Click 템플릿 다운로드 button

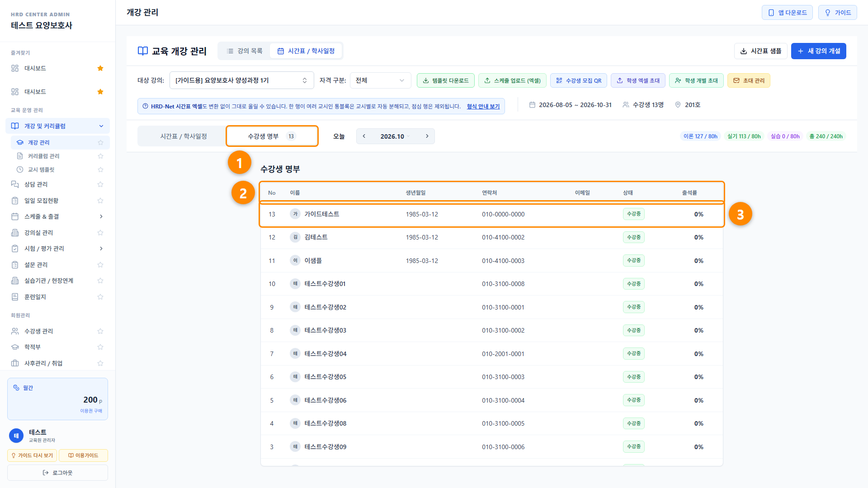(x=445, y=80)
